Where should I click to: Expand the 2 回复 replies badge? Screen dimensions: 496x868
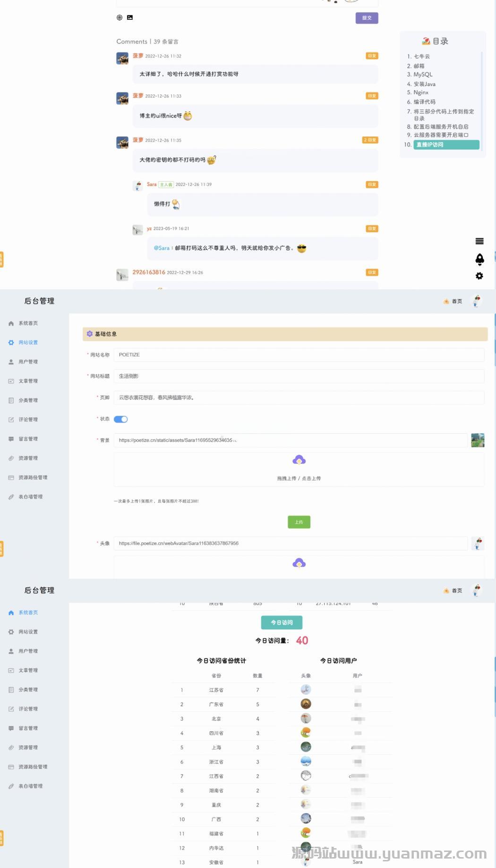tap(370, 140)
